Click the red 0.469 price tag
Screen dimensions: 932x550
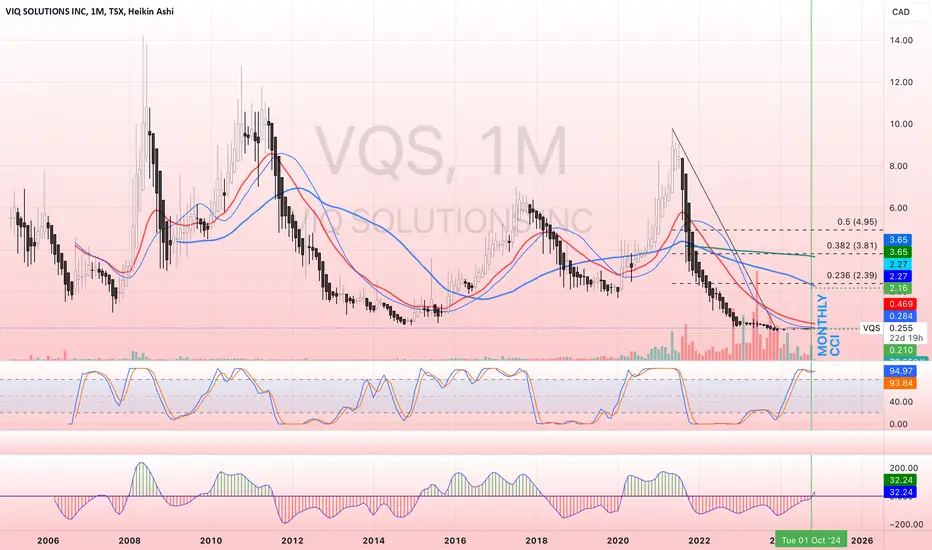tap(900, 304)
